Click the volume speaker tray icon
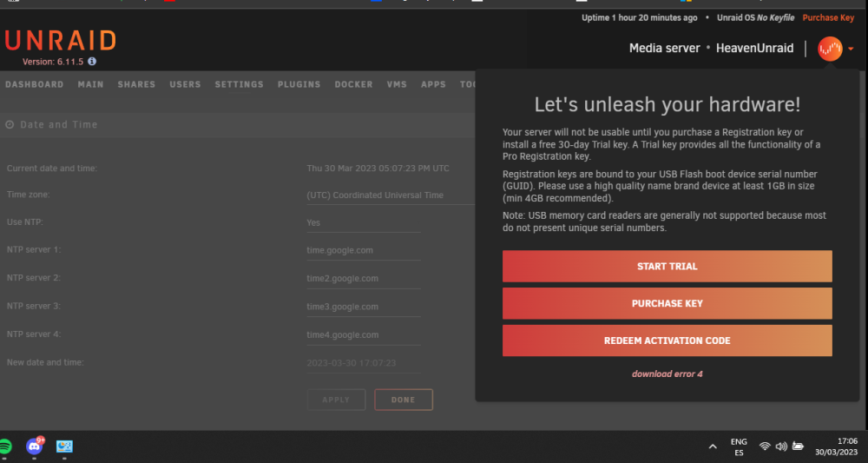Image resolution: width=868 pixels, height=463 pixels. (x=781, y=446)
